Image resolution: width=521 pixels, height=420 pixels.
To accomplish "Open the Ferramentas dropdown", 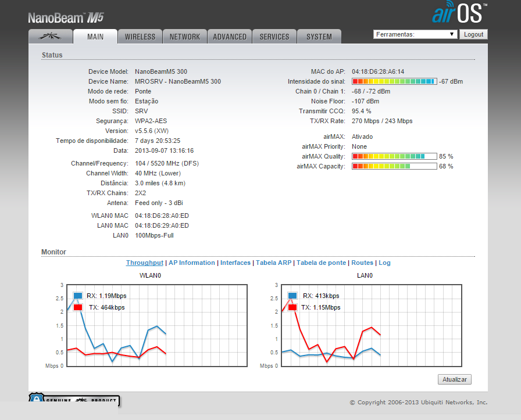I will (x=415, y=34).
